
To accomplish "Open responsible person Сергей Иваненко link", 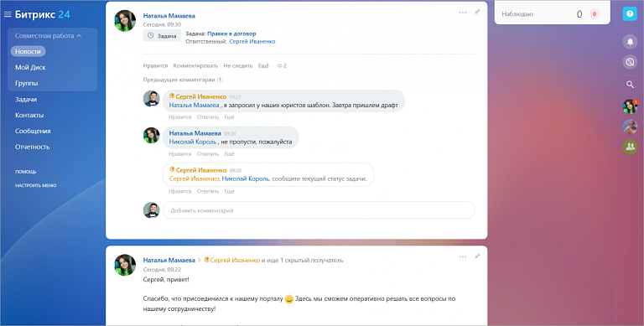I will point(252,41).
